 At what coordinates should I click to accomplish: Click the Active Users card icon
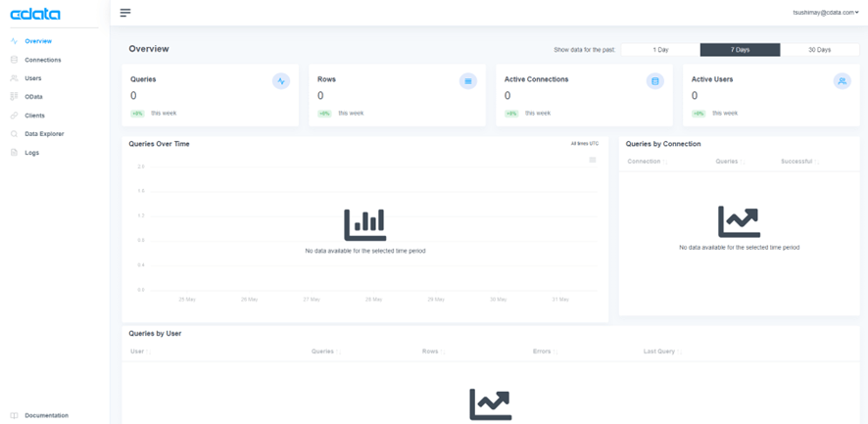coord(842,81)
